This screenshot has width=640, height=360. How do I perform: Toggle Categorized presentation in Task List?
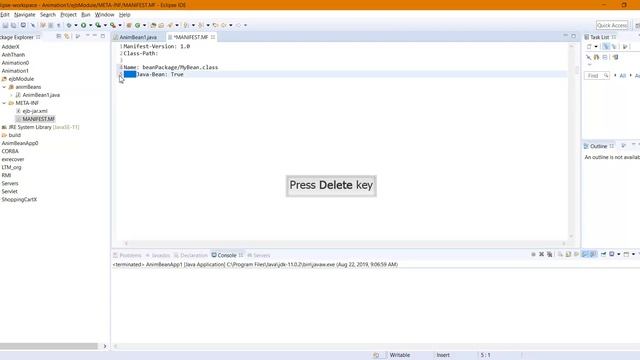point(606,47)
